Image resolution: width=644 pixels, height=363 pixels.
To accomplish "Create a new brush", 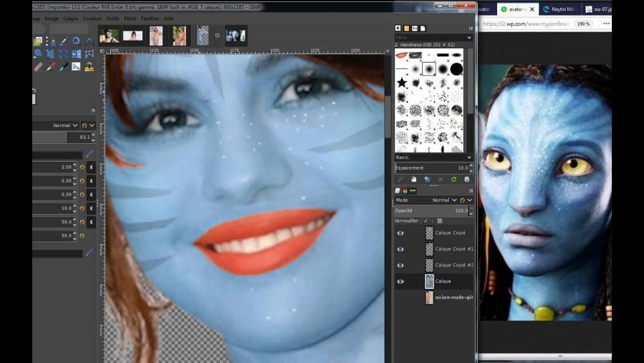I will [x=413, y=179].
